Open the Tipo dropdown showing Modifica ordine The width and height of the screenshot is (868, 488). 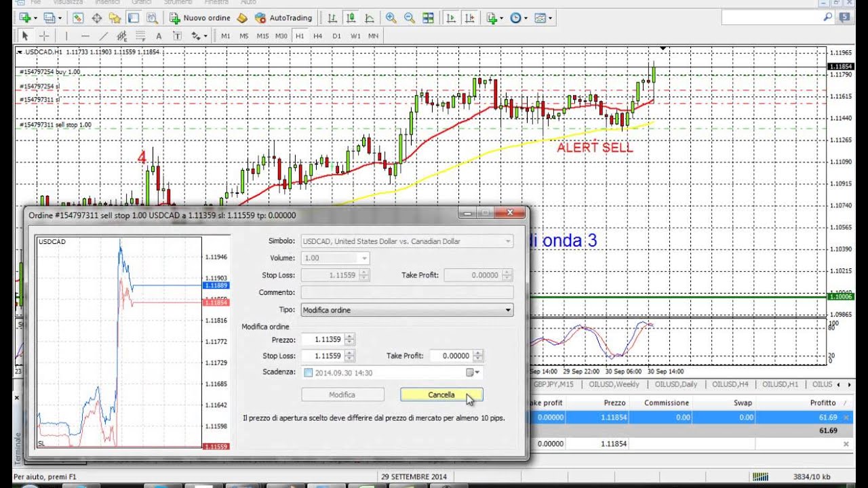pos(407,310)
